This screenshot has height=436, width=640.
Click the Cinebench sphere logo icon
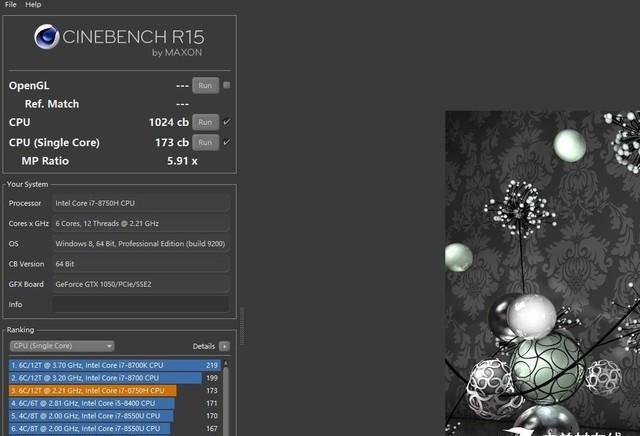coord(47,38)
